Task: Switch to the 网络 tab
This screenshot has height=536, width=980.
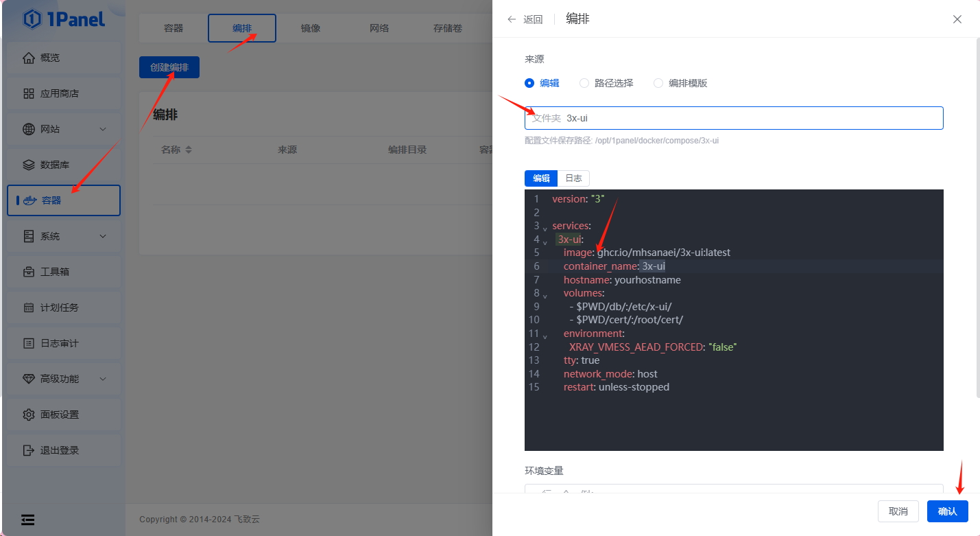Action: pyautogui.click(x=379, y=28)
